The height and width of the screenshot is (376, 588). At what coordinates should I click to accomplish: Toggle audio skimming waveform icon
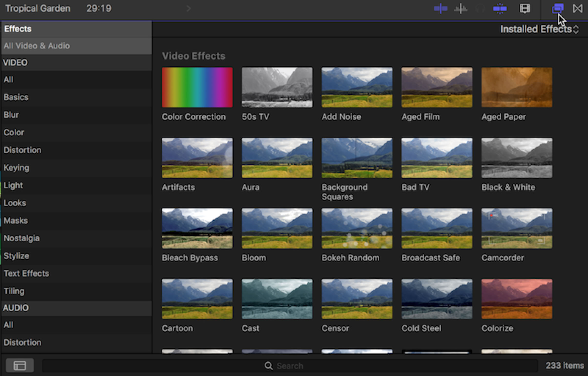pyautogui.click(x=461, y=9)
